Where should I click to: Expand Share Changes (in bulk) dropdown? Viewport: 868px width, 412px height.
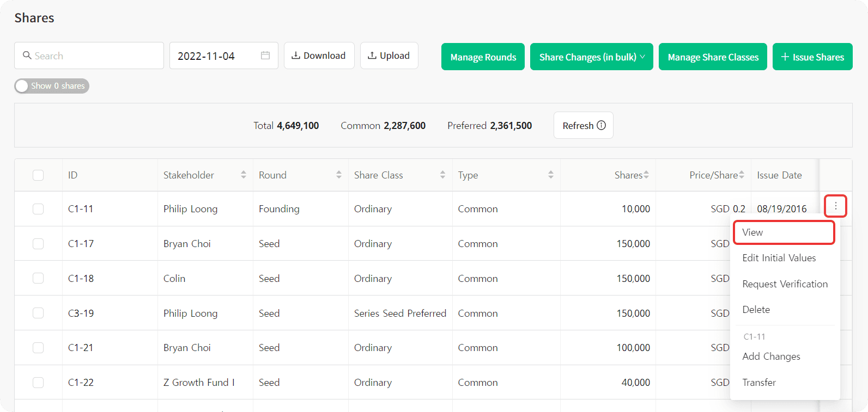(592, 57)
